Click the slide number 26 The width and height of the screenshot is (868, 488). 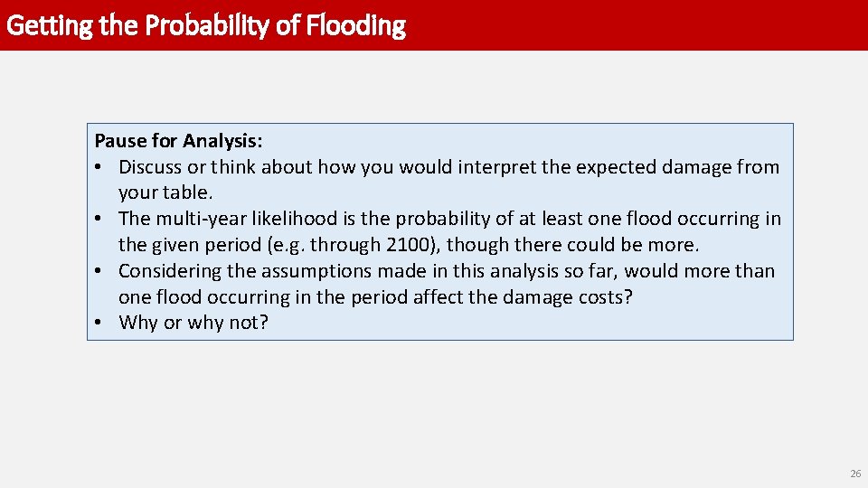pos(855,474)
